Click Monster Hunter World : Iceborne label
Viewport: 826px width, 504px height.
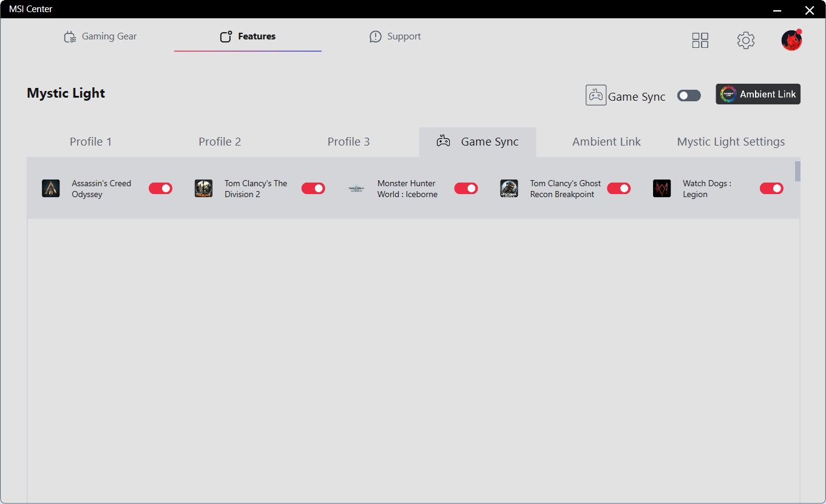(407, 189)
